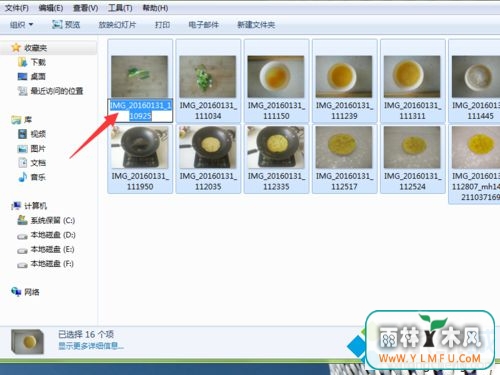Select thumbnail IMG_20160131_111150
The image size is (500, 375).
[276, 76]
